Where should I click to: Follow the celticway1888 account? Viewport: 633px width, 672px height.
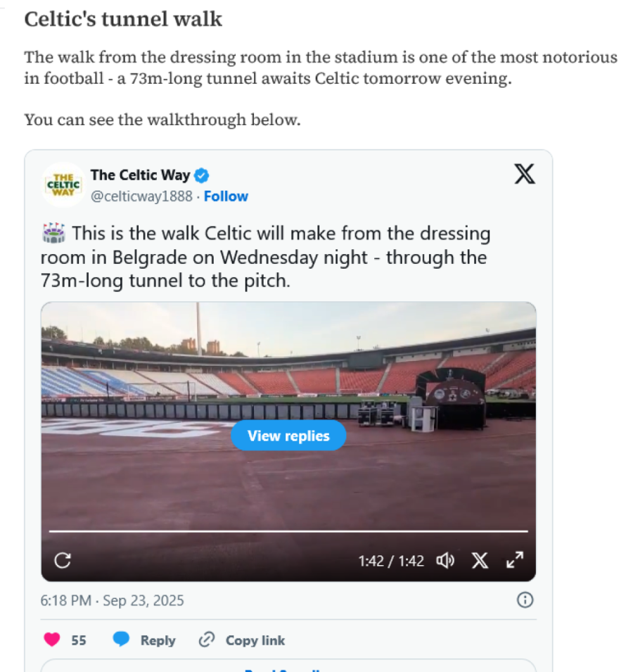pyautogui.click(x=226, y=196)
